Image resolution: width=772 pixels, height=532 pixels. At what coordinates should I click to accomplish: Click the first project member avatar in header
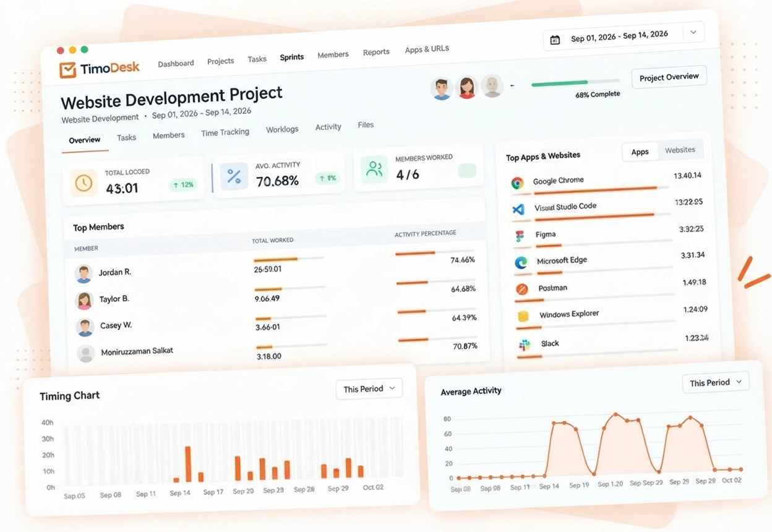[x=441, y=88]
